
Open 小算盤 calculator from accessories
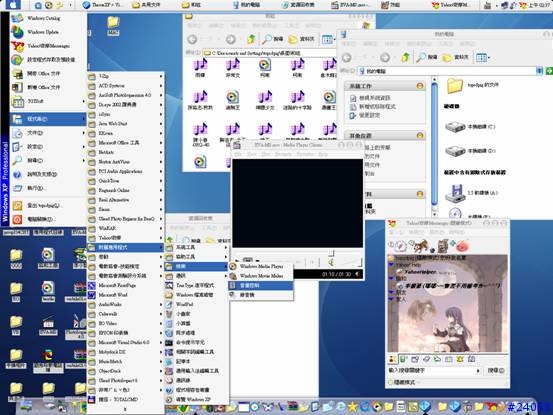196,323
